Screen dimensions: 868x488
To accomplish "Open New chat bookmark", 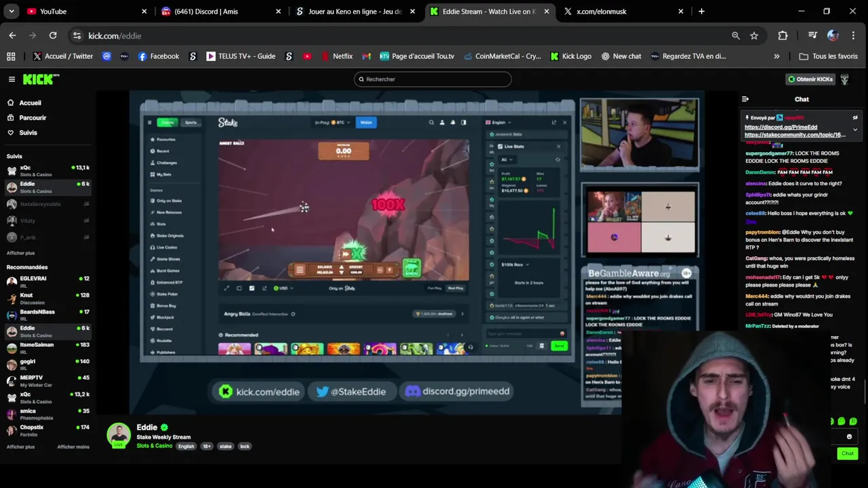I will [620, 56].
